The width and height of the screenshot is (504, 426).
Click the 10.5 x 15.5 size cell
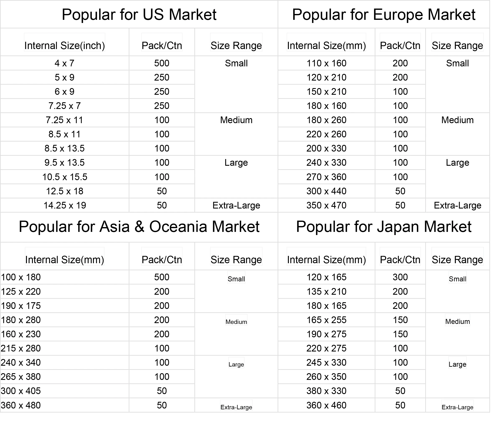pyautogui.click(x=65, y=177)
